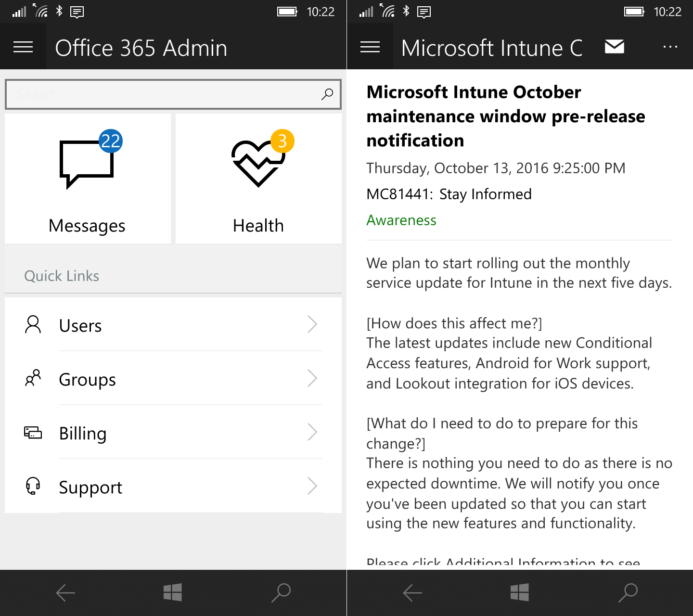693x616 pixels.
Task: Open Users quick link
Action: pyautogui.click(x=173, y=324)
